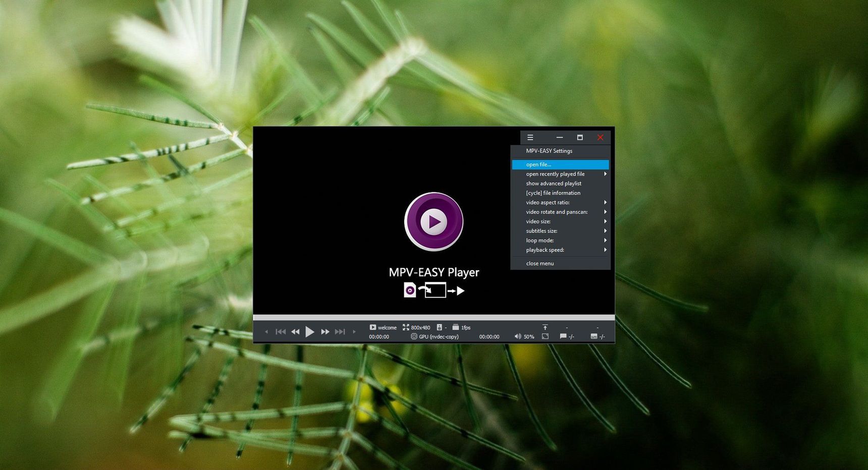Screen dimensions: 868x470
Task: Step forward with small right arrow
Action: tap(354, 332)
